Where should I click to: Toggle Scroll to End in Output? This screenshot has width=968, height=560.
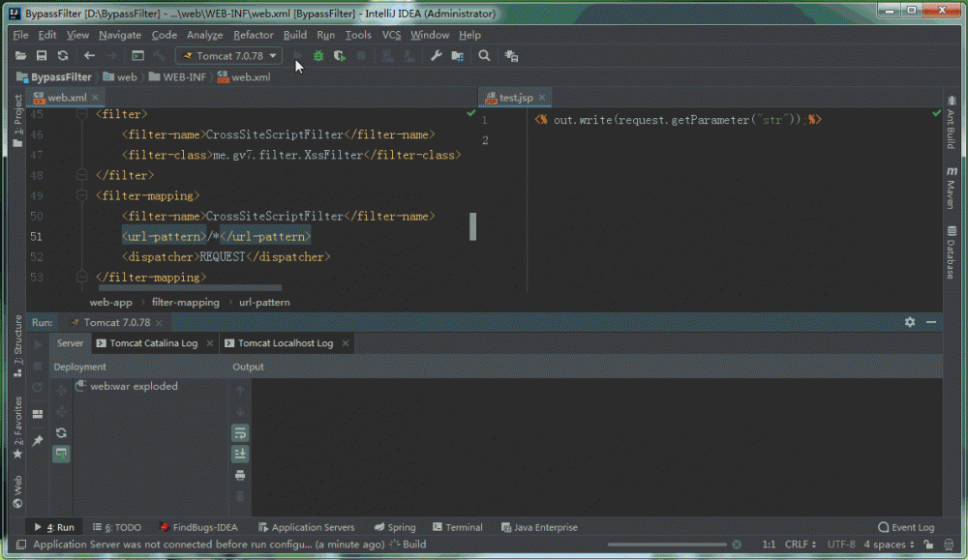point(240,454)
